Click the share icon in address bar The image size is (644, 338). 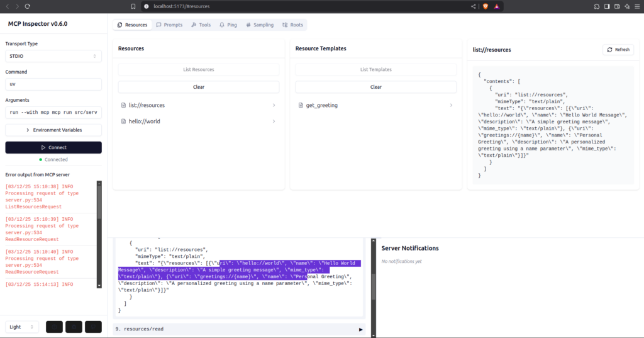[473, 6]
